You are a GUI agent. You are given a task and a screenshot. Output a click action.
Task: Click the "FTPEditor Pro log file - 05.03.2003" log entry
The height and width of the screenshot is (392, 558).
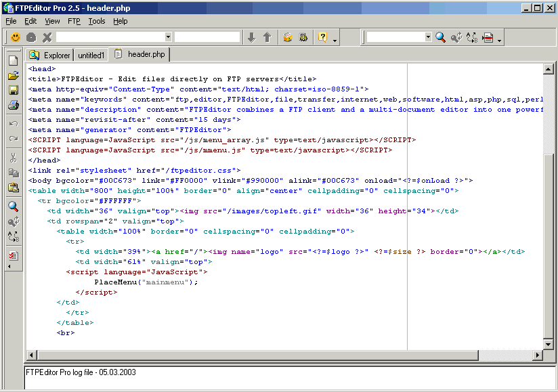[x=81, y=372]
